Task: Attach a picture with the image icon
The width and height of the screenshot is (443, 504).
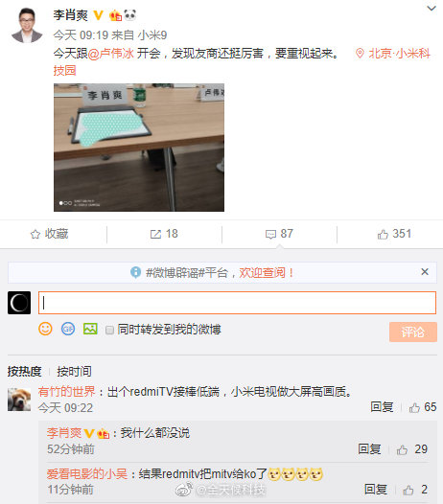Action: click(x=90, y=329)
